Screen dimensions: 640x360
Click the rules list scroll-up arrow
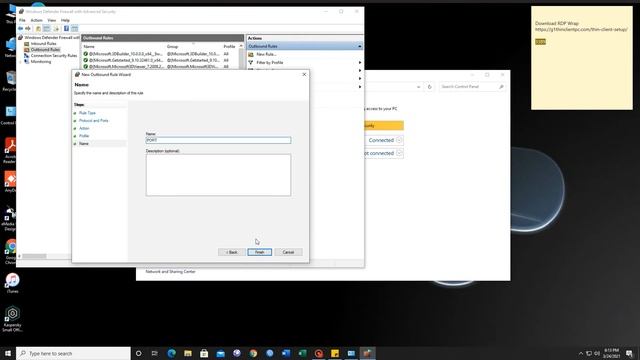point(241,46)
